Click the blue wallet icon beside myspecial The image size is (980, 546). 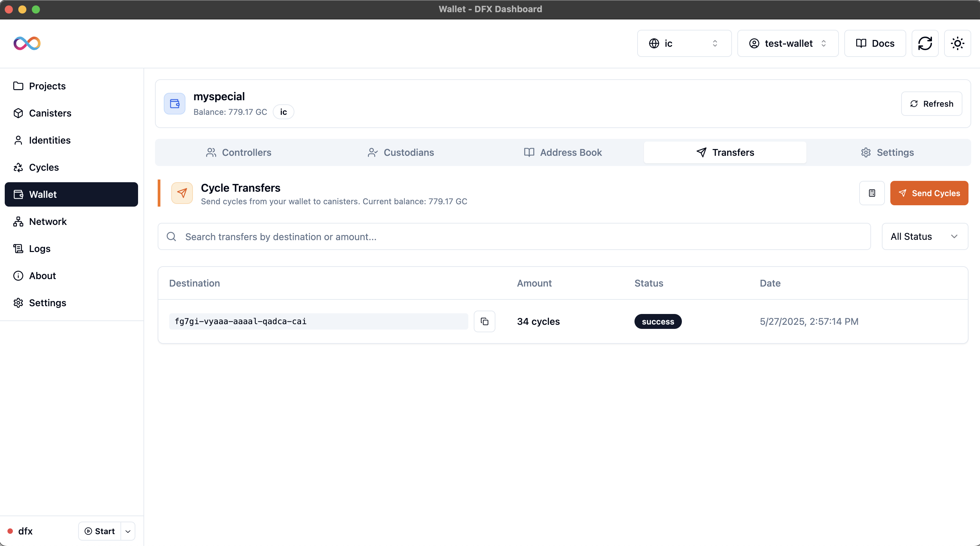(x=175, y=104)
